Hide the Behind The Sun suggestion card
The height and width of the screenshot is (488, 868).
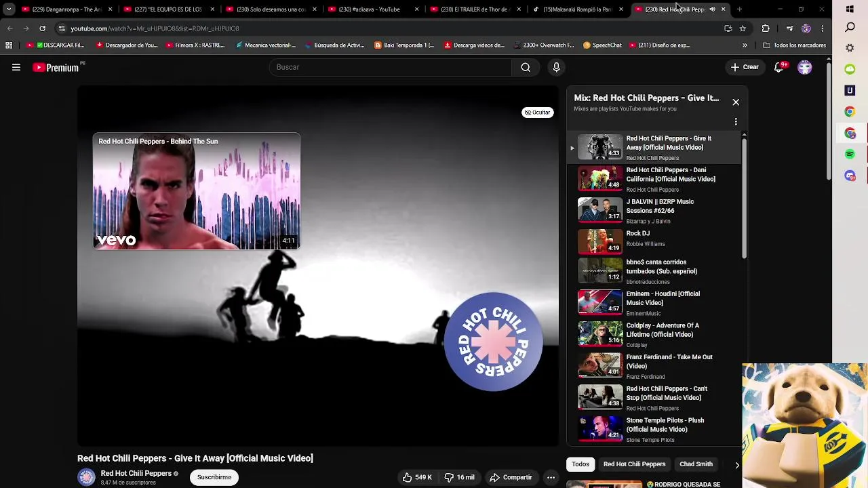pos(537,113)
